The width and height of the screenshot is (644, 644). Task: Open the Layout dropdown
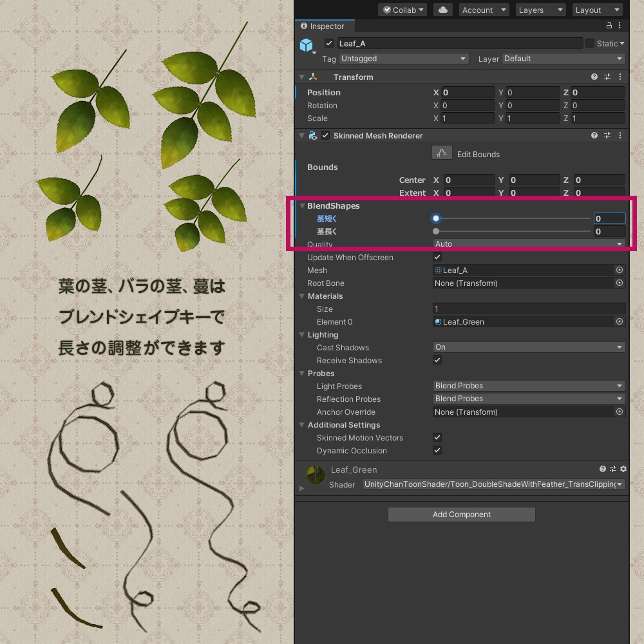click(597, 10)
